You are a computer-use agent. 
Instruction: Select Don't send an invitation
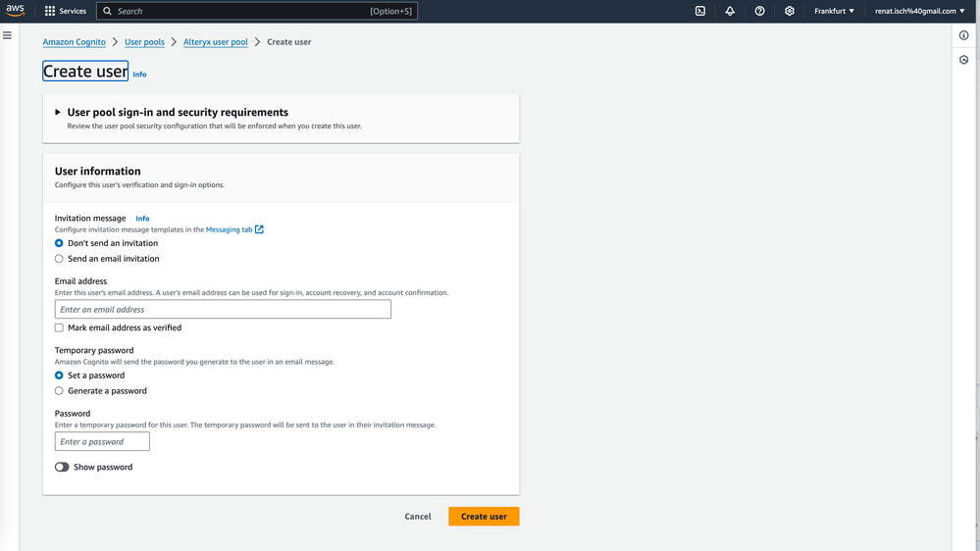coord(59,243)
